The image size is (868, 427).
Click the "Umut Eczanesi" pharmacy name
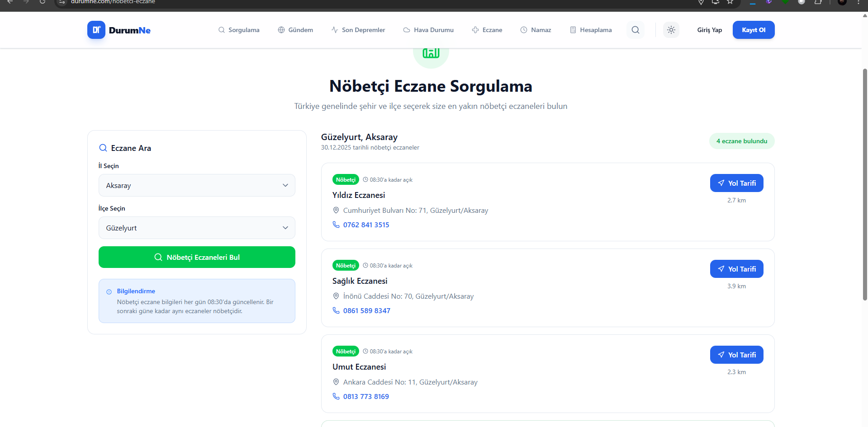pos(359,366)
